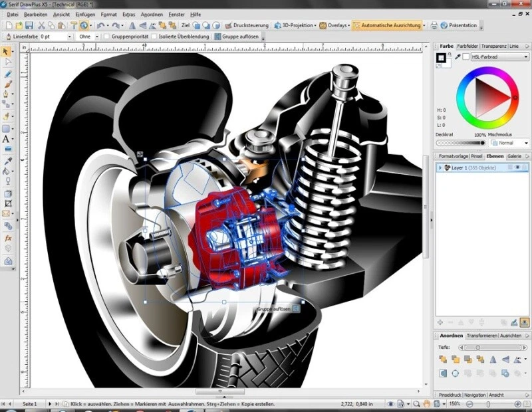Viewport: 532px width, 412px height.
Task: Select the Pointer tool in left toolbar
Action: click(x=7, y=51)
